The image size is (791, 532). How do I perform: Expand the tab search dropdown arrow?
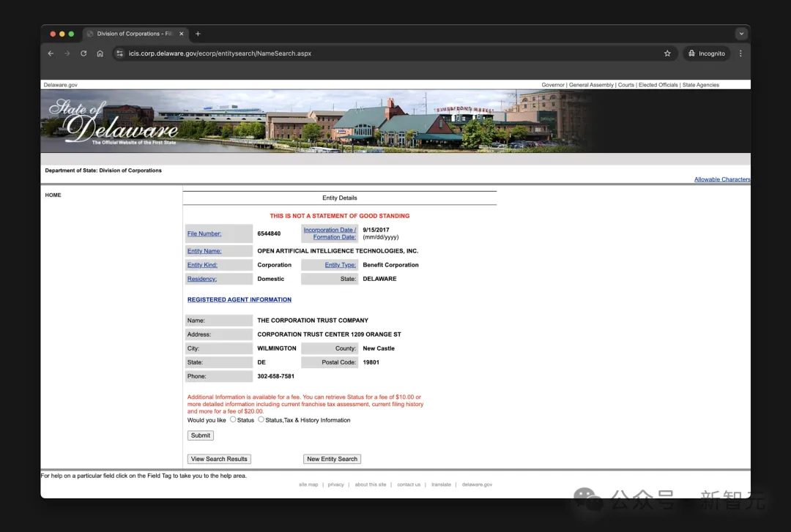pyautogui.click(x=741, y=34)
